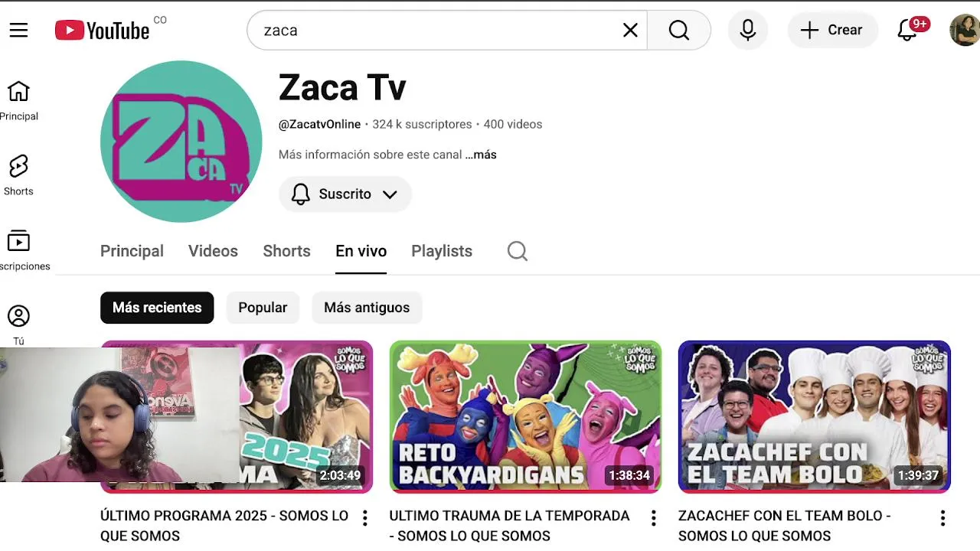Open options for ULTIMO TRAUMA DE LA TEMPORADA
This screenshot has width=980, height=551.
(653, 519)
